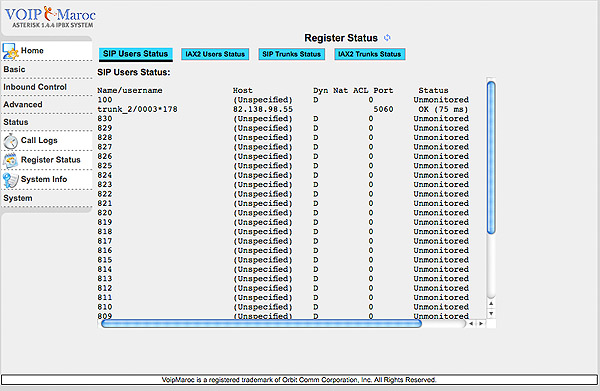Click the 'Name/username' column header

[130, 91]
